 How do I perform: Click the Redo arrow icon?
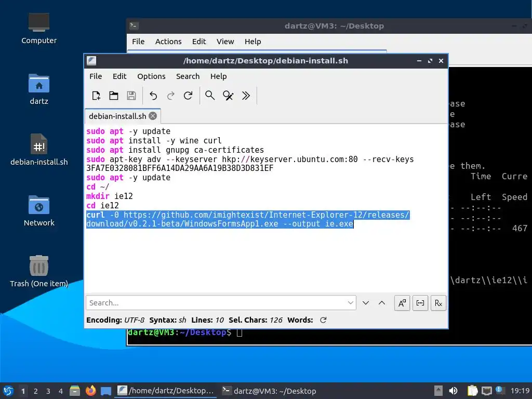point(170,96)
